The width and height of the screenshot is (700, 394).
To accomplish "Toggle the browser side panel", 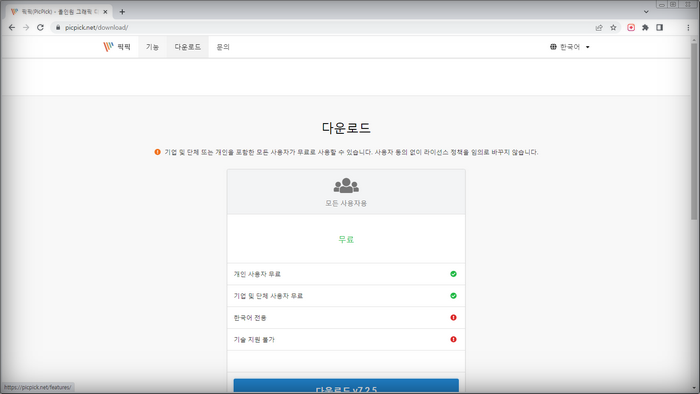I will 659,28.
